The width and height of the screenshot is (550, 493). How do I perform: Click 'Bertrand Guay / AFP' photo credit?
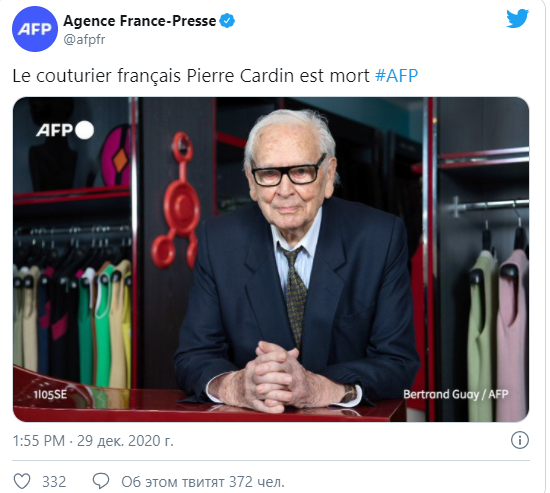pyautogui.click(x=455, y=394)
